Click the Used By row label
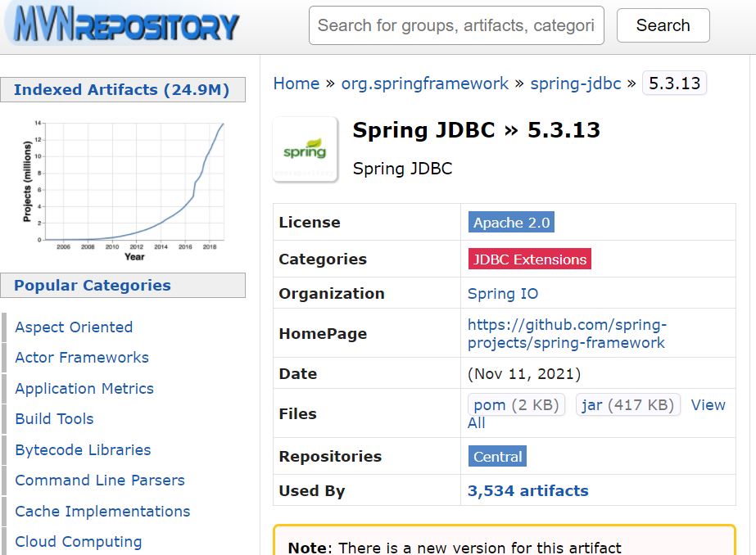The image size is (756, 555). [312, 490]
